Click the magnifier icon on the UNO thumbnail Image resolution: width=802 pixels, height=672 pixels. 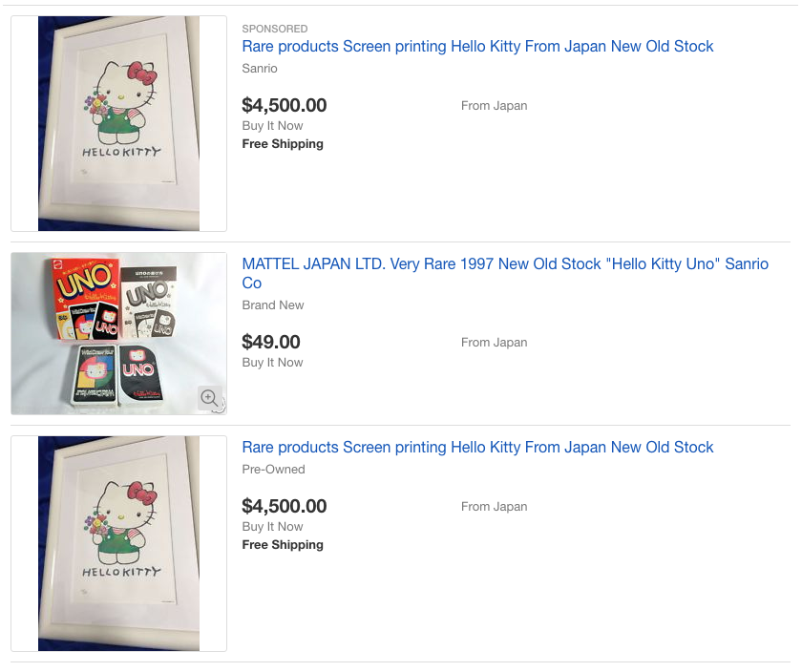210,398
